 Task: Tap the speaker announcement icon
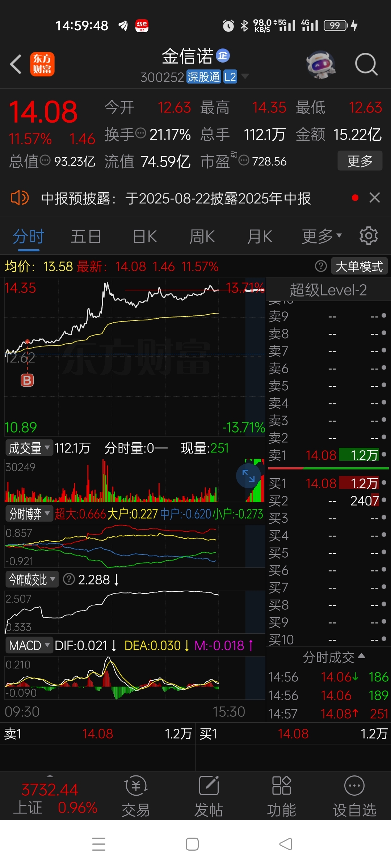20,198
